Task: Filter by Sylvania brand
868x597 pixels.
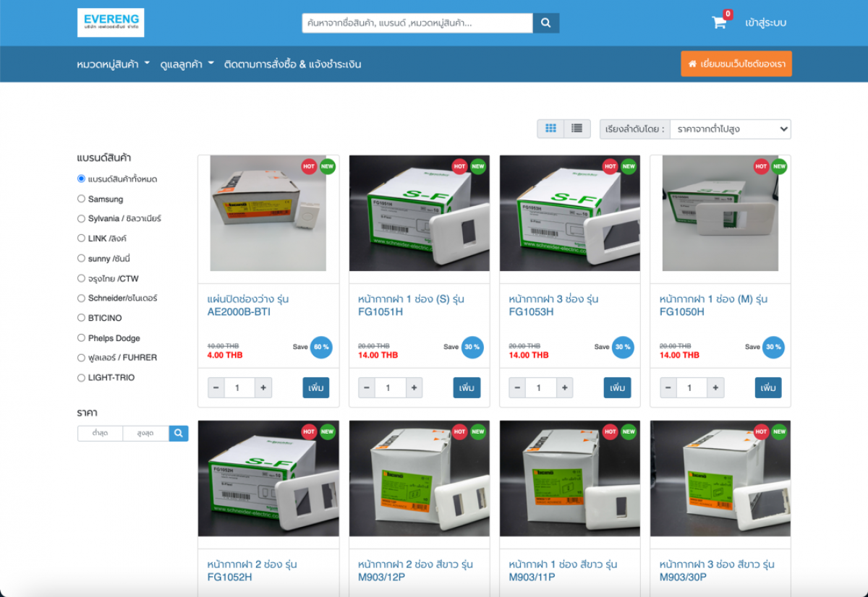Action: pyautogui.click(x=82, y=218)
